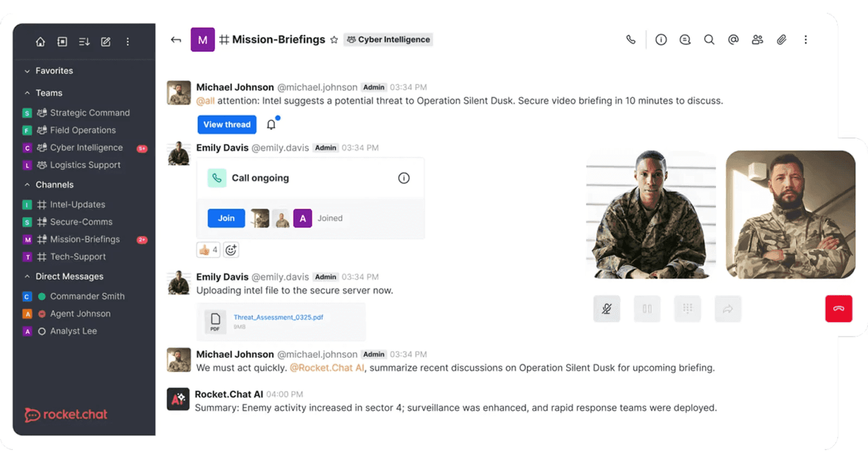
Task: Click the View thread button
Action: [x=227, y=124]
